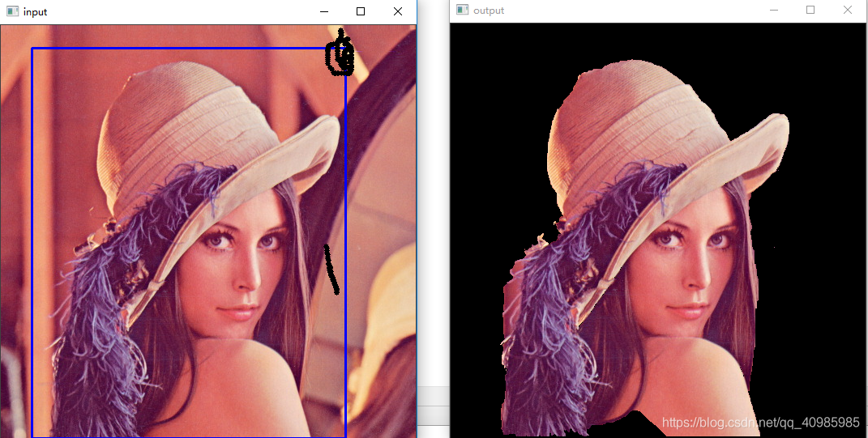The image size is (868, 438).
Task: Click the segmented result image in output window
Action: [x=659, y=230]
